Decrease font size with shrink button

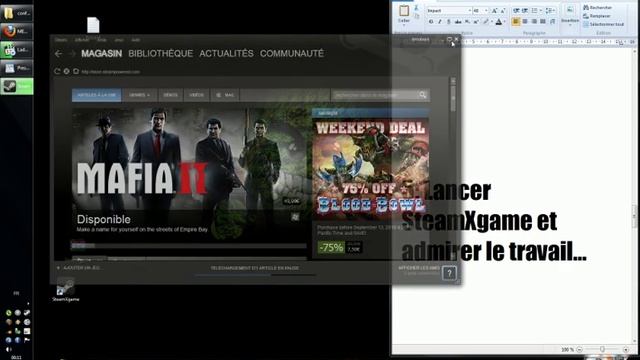pyautogui.click(x=503, y=11)
